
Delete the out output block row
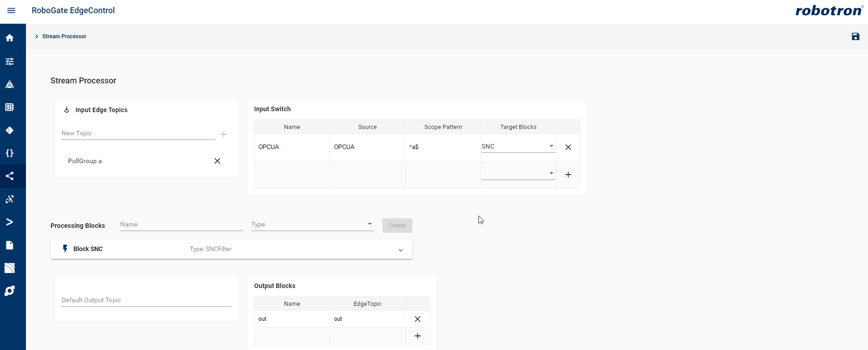(x=417, y=319)
